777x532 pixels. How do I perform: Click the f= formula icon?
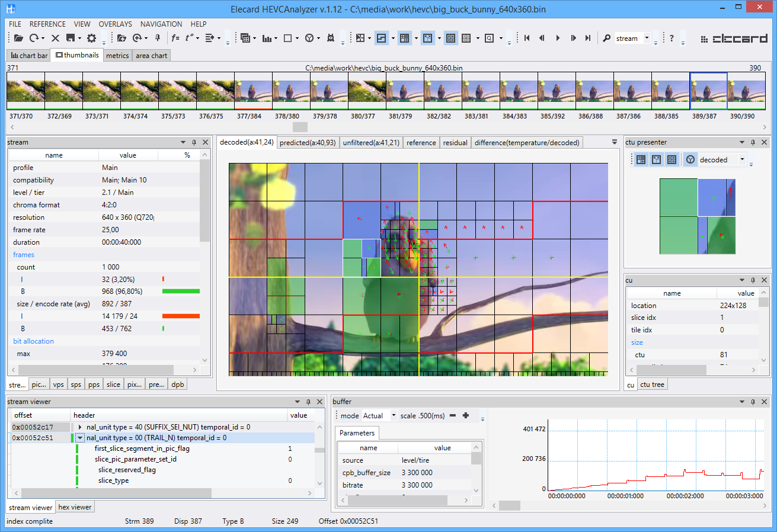pyautogui.click(x=175, y=38)
